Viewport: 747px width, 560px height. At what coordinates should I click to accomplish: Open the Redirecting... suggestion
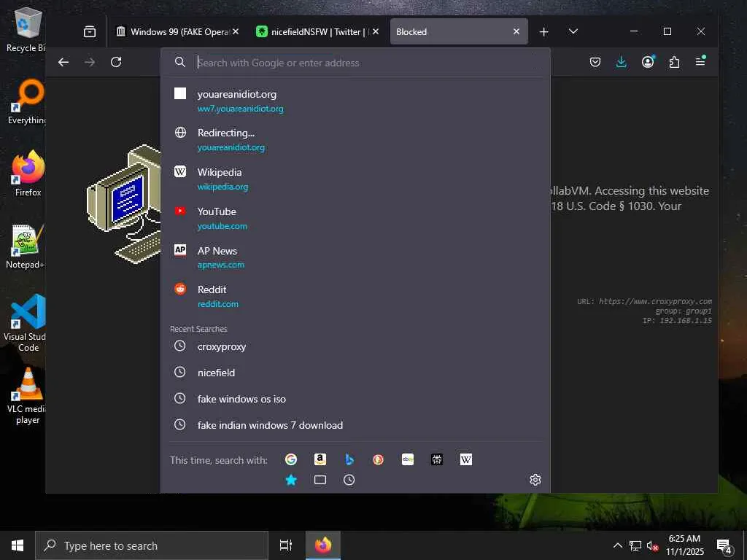[x=355, y=139]
